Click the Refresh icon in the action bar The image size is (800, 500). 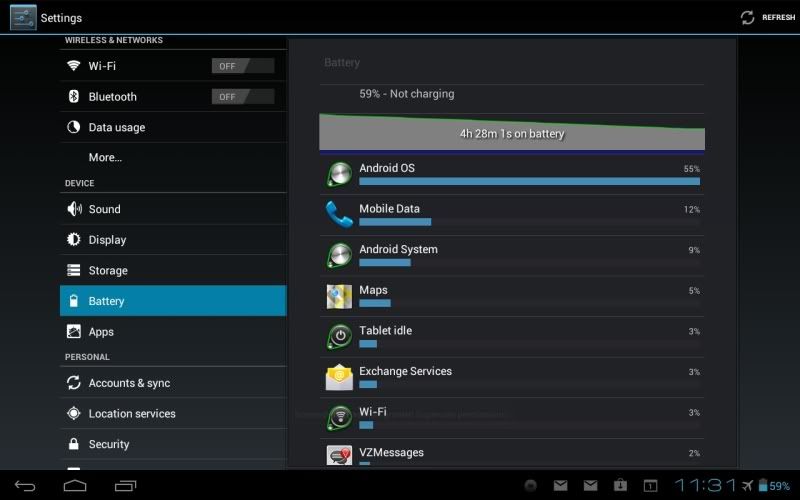747,17
